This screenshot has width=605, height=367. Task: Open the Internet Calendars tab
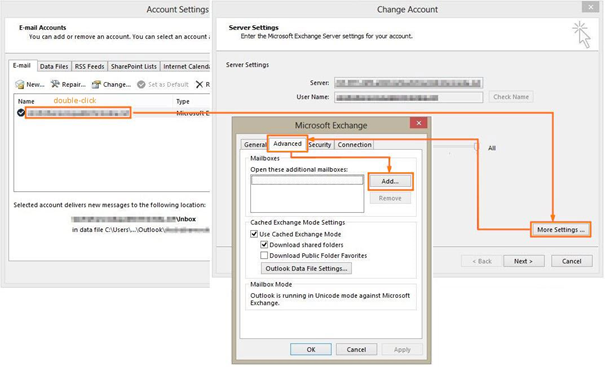click(186, 66)
